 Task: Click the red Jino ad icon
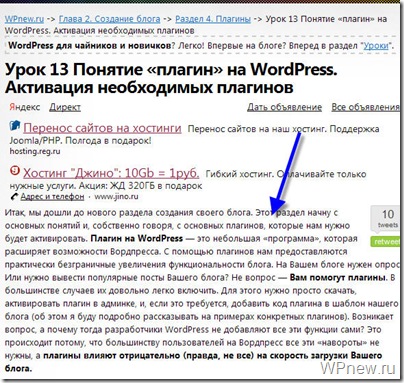point(15,171)
